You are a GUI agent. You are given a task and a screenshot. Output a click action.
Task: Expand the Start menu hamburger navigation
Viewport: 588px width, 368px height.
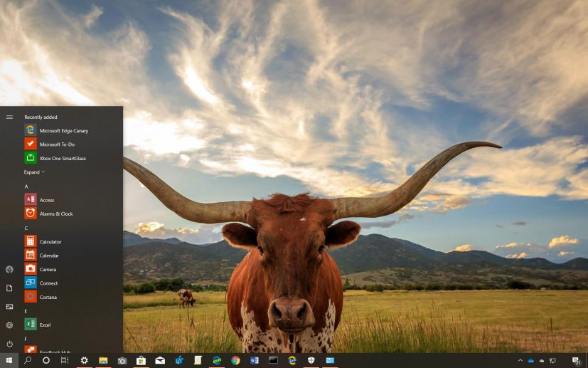click(9, 117)
